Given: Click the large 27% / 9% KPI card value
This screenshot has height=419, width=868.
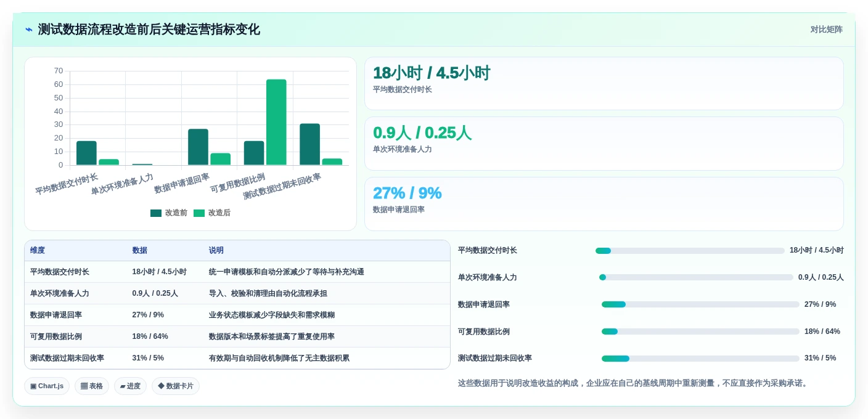Looking at the screenshot, I should (407, 193).
